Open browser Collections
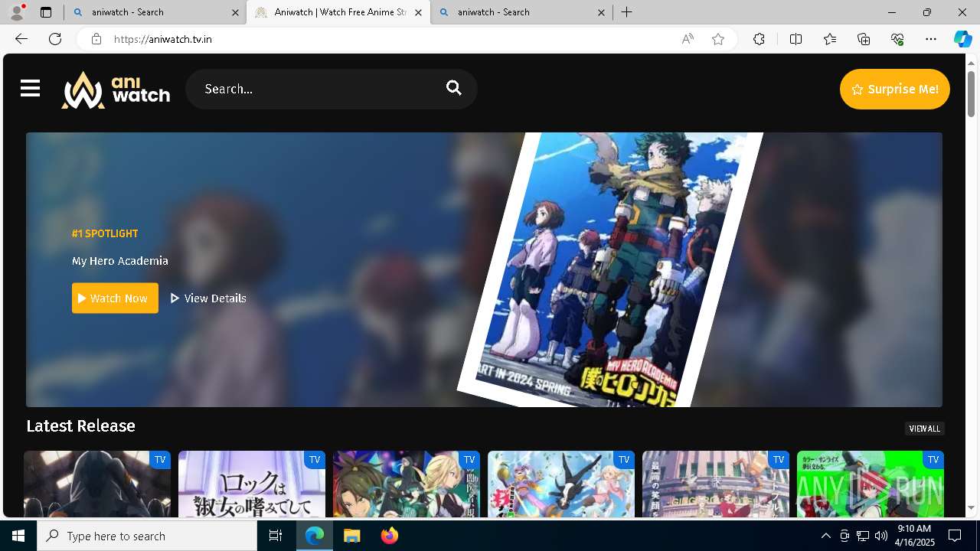The width and height of the screenshot is (980, 551). [864, 39]
